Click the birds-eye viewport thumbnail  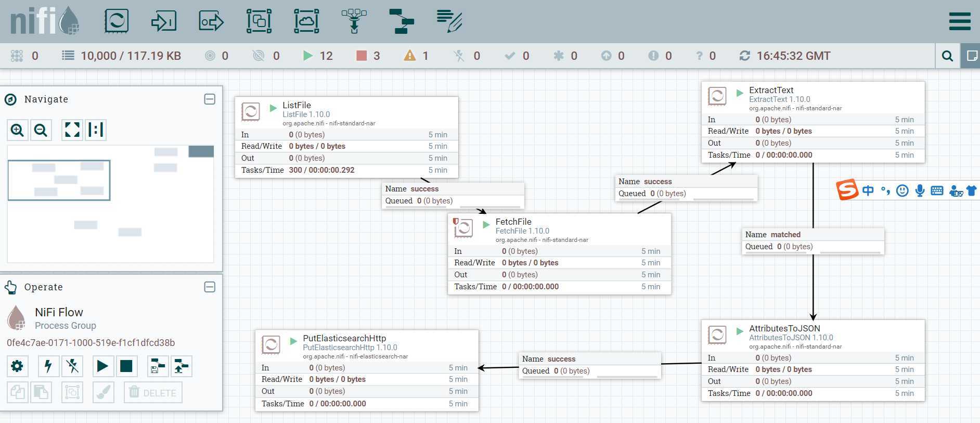59,180
